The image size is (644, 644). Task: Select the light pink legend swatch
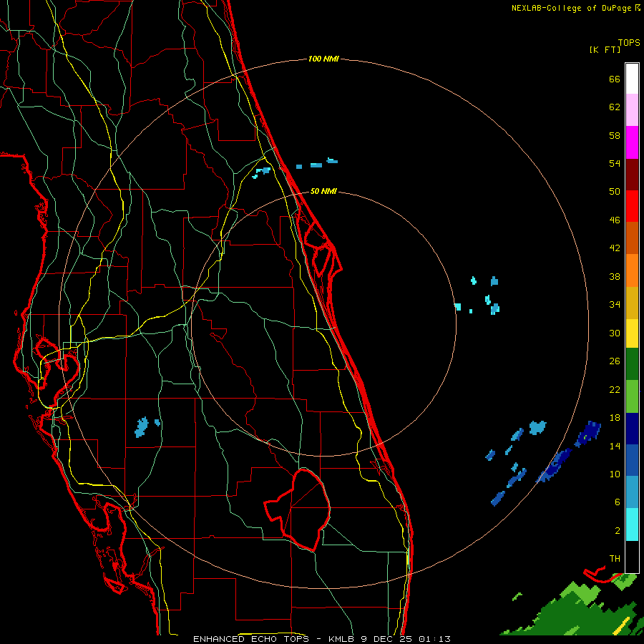click(632, 109)
